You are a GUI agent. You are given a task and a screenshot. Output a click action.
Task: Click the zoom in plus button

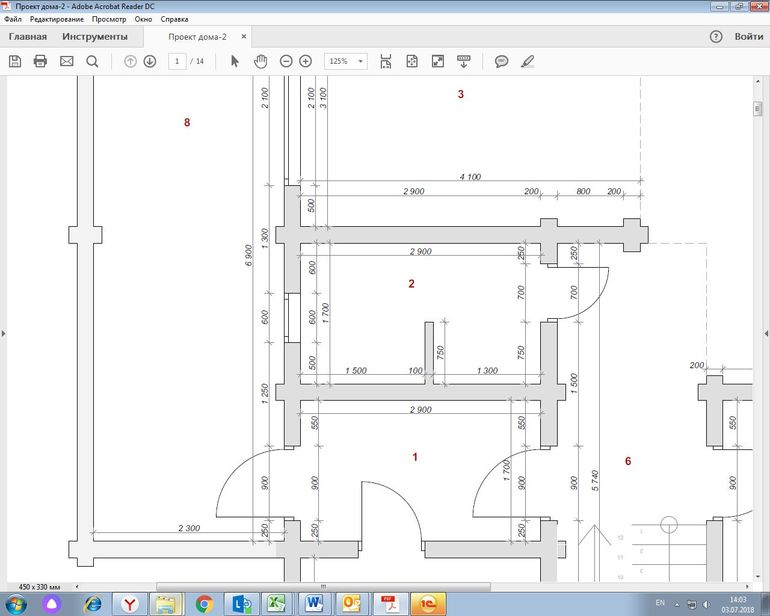[306, 61]
